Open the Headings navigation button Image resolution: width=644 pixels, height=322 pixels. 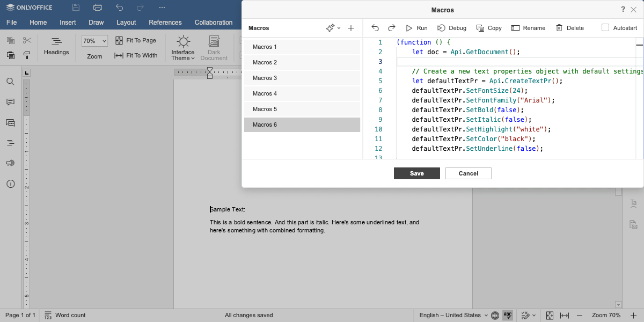(56, 46)
